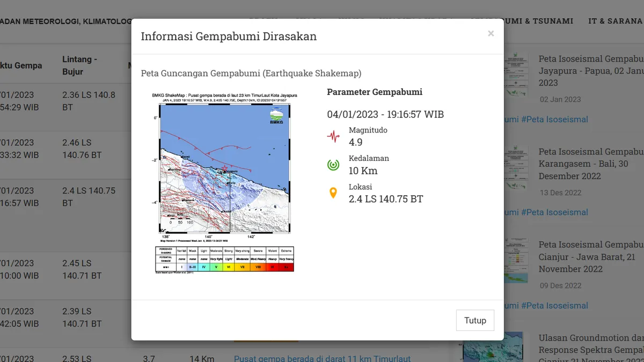
Task: Click the table cell 2.39 LS 140.71 BT
Action: [82, 317]
